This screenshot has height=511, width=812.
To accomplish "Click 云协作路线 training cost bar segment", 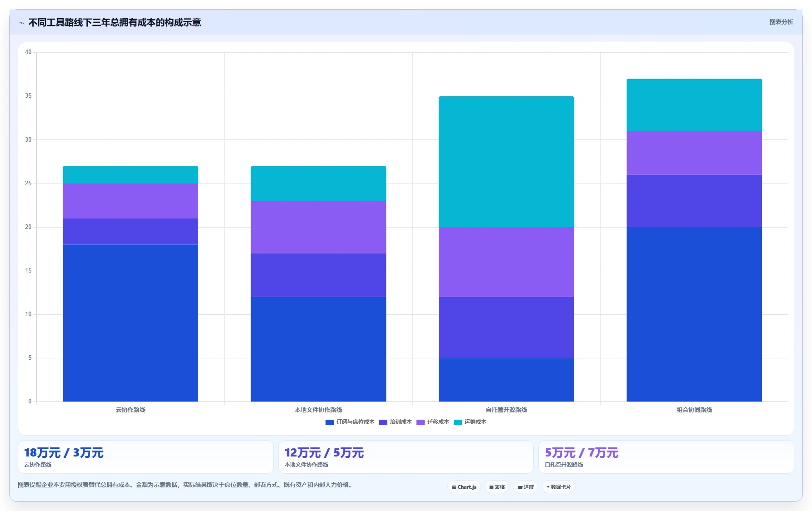I will (x=130, y=232).
